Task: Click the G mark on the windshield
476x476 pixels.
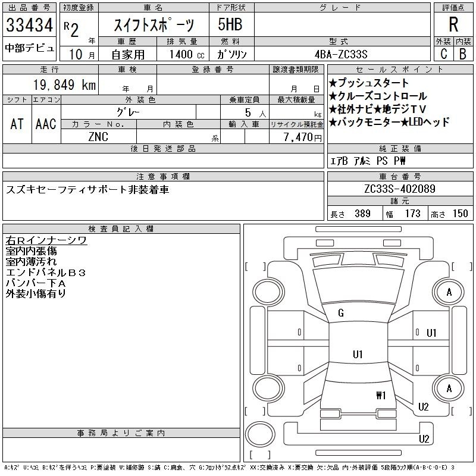Action: click(x=341, y=313)
